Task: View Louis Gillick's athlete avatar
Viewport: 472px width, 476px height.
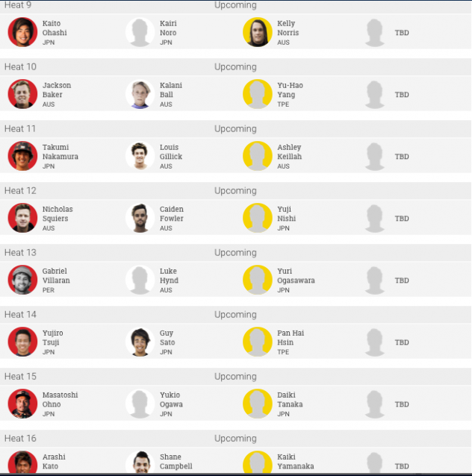Action: 140,156
